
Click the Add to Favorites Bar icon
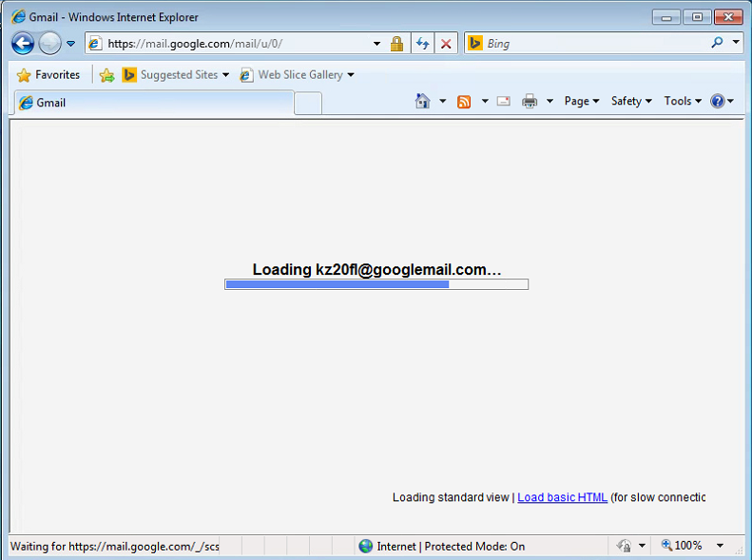tap(106, 75)
